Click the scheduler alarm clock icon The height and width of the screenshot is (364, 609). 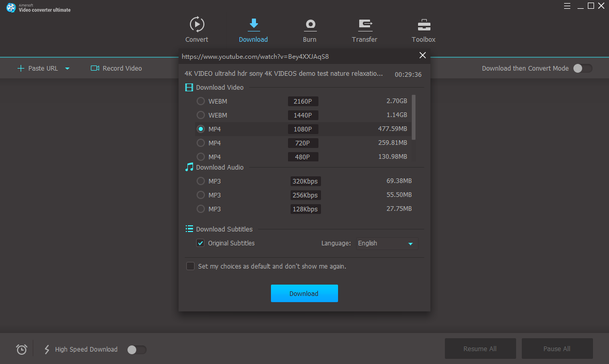[x=22, y=349]
